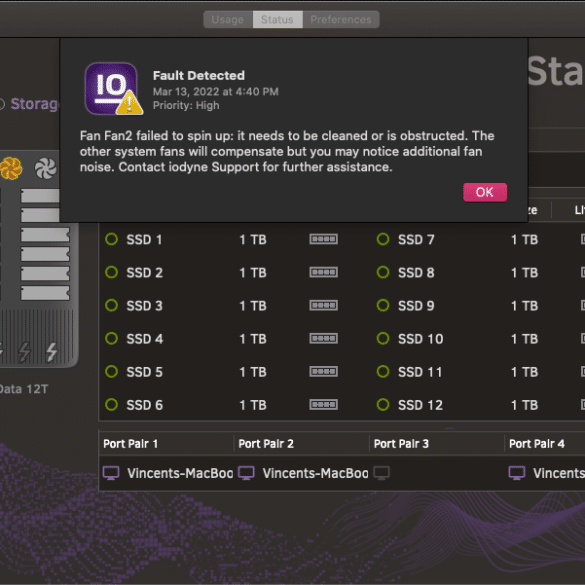
Task: Open the Preferences tab
Action: tap(341, 19)
